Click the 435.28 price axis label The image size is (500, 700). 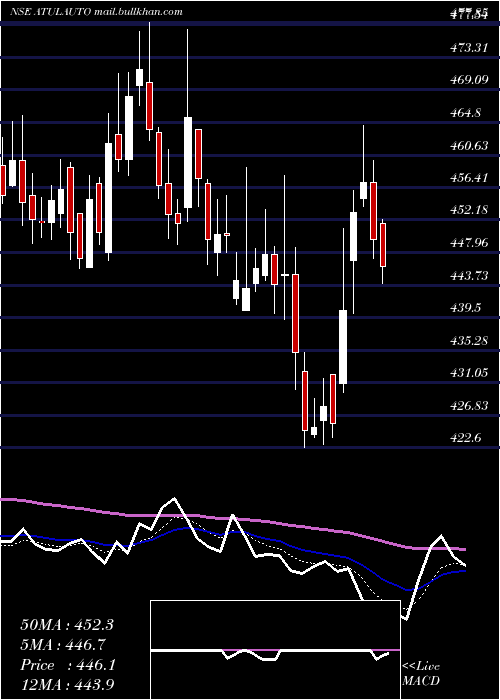point(469,341)
